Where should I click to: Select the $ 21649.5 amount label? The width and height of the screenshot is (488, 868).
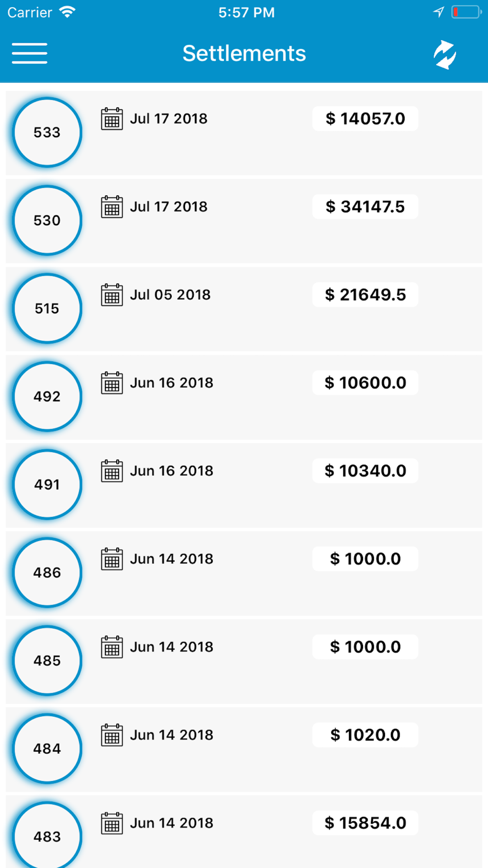[365, 295]
